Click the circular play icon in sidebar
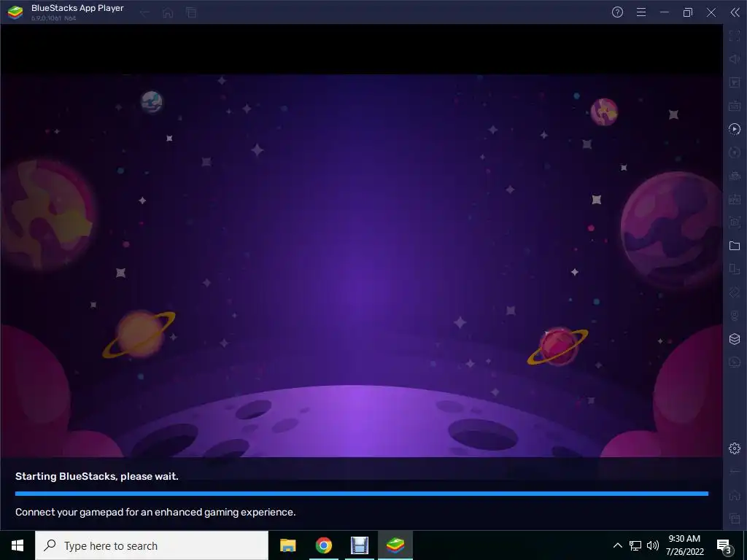747x560 pixels. 735,128
